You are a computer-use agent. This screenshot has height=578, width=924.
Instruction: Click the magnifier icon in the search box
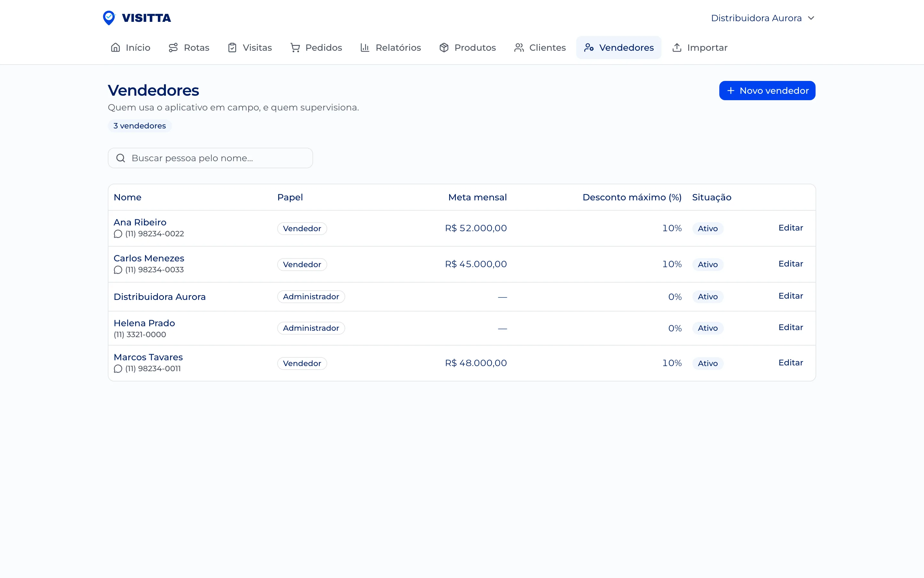click(x=121, y=158)
